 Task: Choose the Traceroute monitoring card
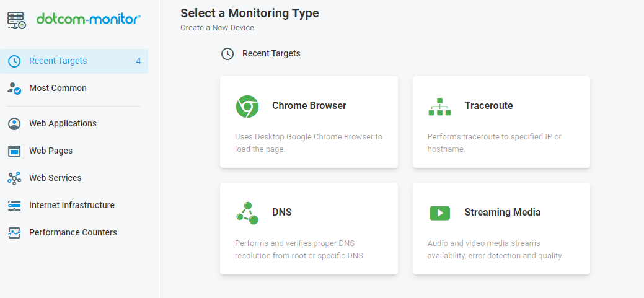click(501, 122)
